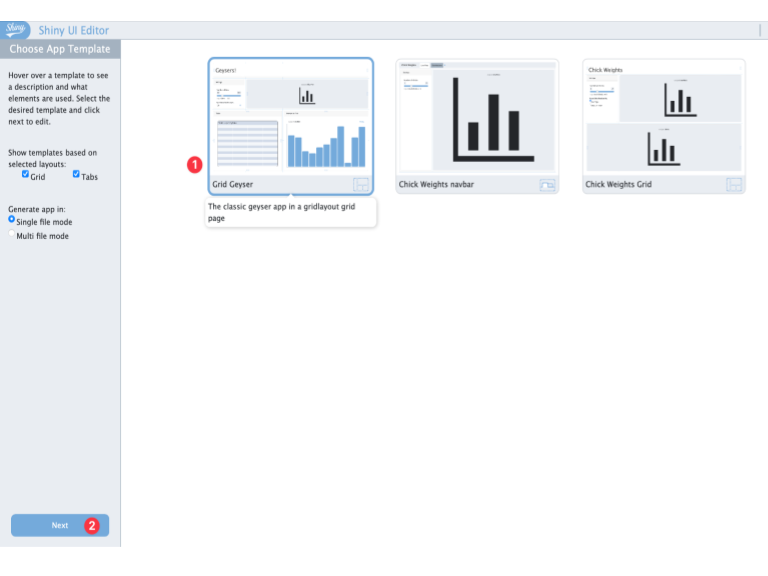Toggle the Tabs layout checkbox
This screenshot has width=768, height=576.
click(76, 175)
